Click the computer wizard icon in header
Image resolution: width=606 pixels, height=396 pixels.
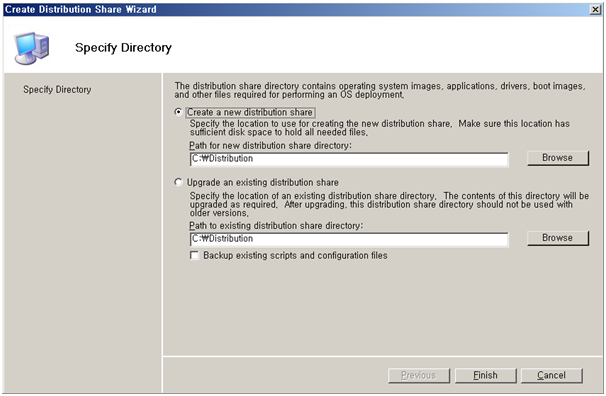(x=32, y=48)
